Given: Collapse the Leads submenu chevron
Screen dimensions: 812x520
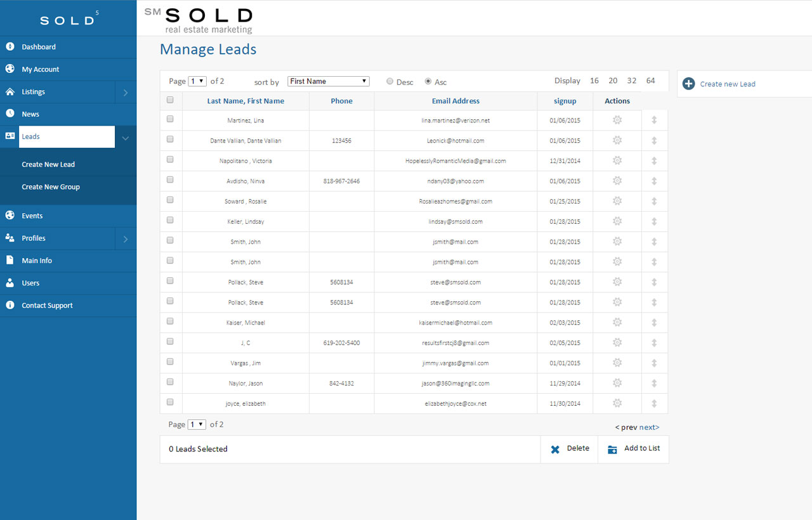Looking at the screenshot, I should (126, 137).
